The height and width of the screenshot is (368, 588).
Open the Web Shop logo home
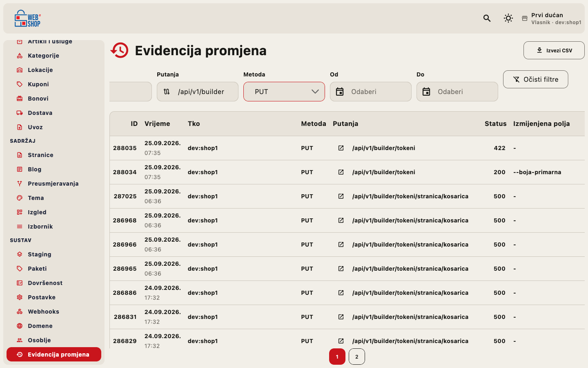[28, 18]
